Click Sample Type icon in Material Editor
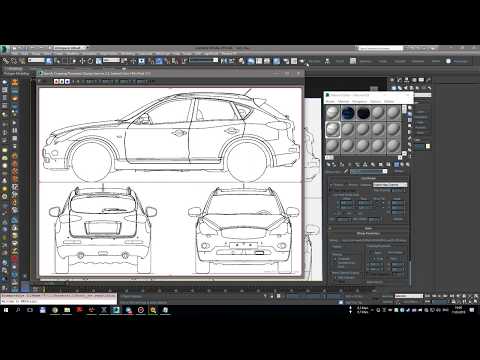The height and width of the screenshot is (360, 480). (x=410, y=108)
